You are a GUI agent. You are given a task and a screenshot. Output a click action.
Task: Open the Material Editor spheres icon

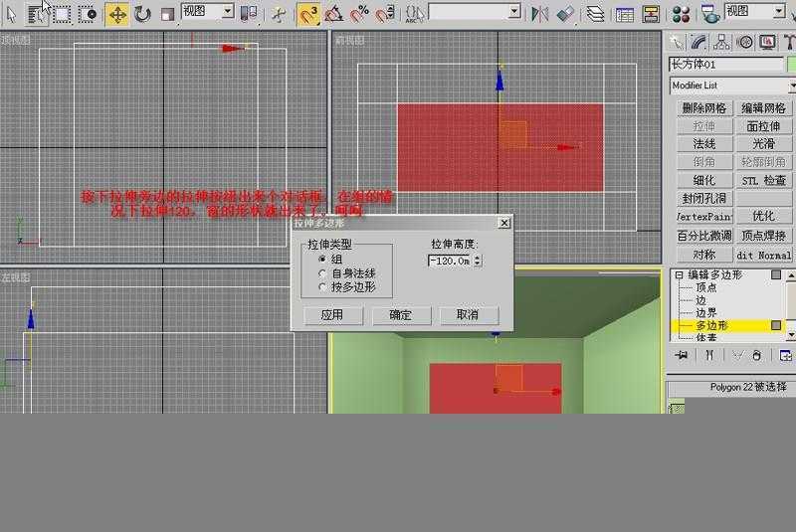[681, 14]
